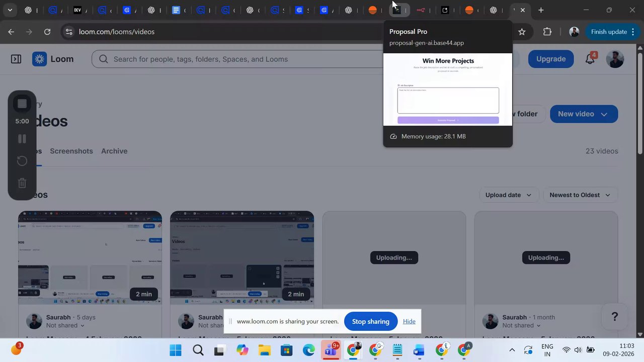Open File Explorer from the taskbar
Screen dimensions: 644x362
coord(264,350)
